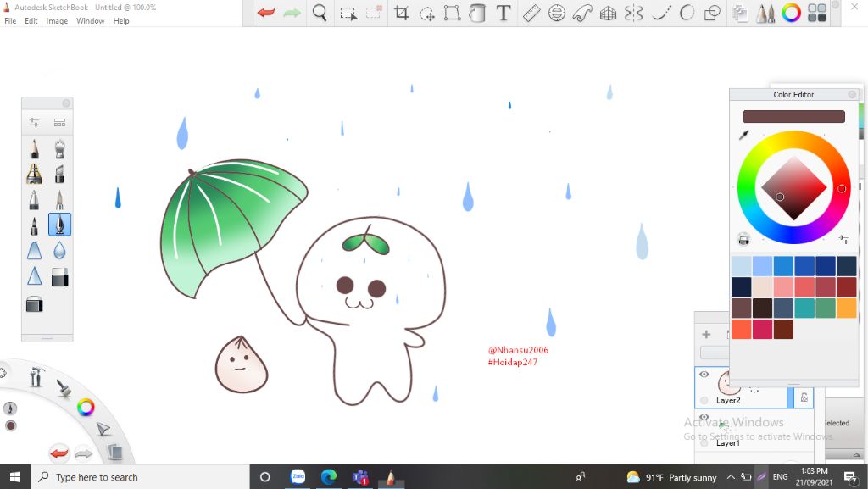This screenshot has width=868, height=489.
Task: Open the brush library from palette
Action: click(59, 123)
